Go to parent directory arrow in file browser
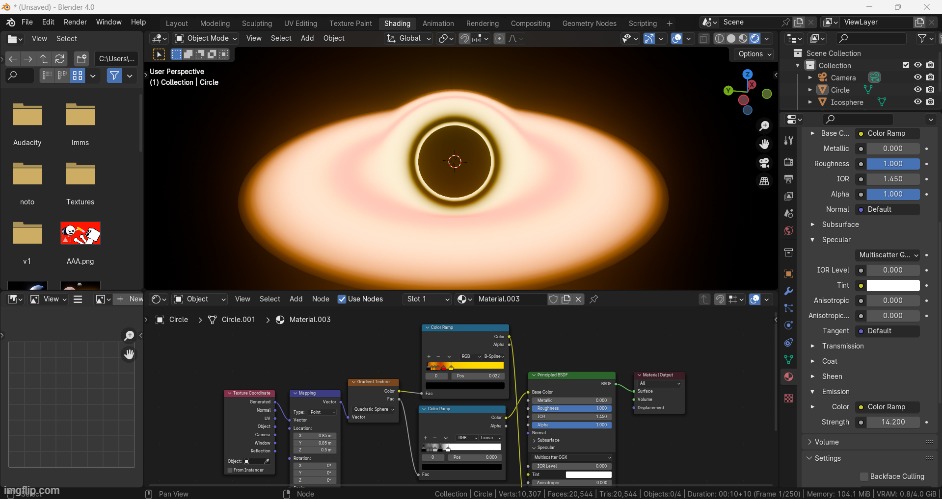942x499 pixels. click(43, 59)
